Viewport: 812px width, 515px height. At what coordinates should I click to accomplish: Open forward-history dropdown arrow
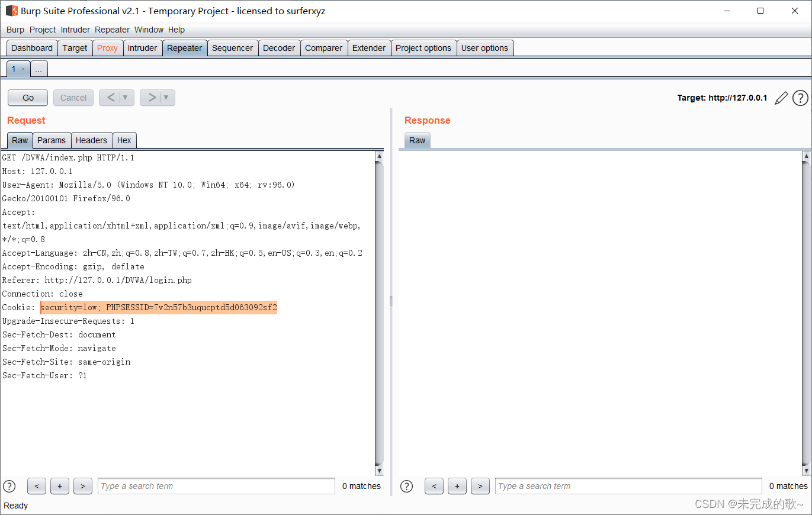click(x=166, y=98)
